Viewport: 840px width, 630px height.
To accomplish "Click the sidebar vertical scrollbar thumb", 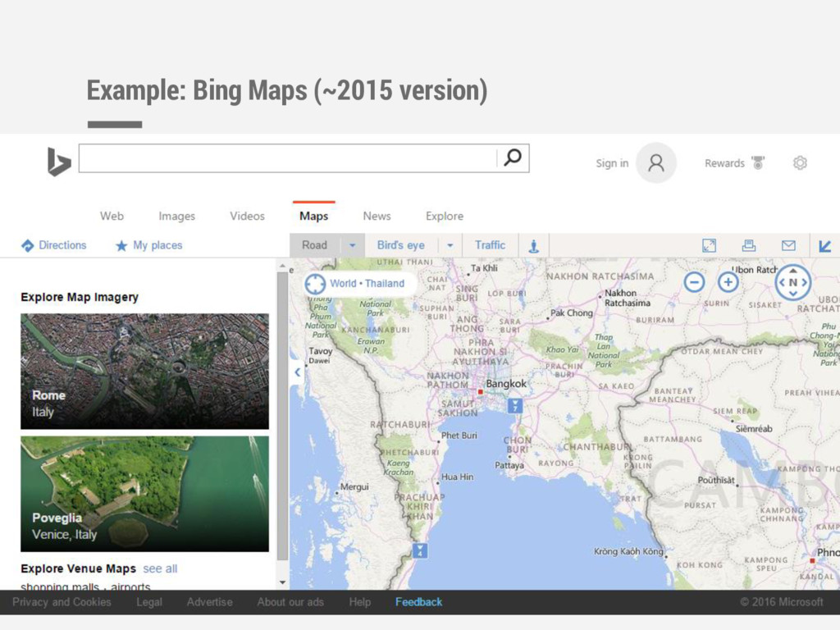I will pyautogui.click(x=282, y=416).
